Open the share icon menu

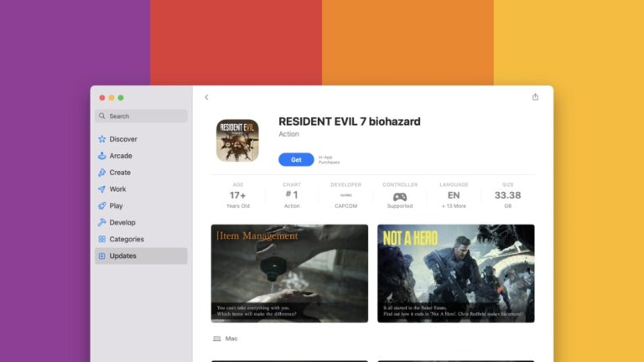(535, 97)
